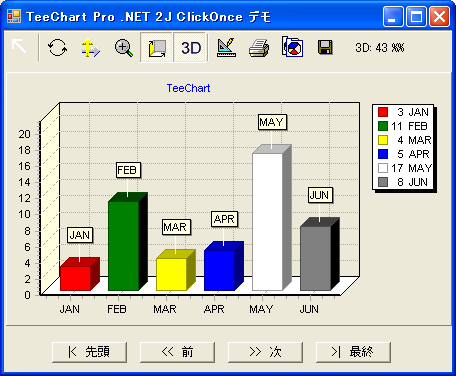
Task: Go to previous with 前 button
Action: (177, 352)
